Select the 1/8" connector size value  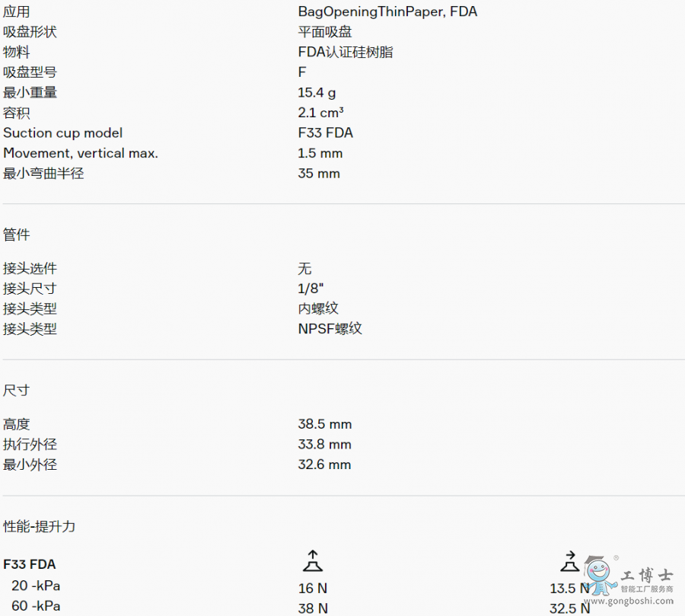pos(311,289)
